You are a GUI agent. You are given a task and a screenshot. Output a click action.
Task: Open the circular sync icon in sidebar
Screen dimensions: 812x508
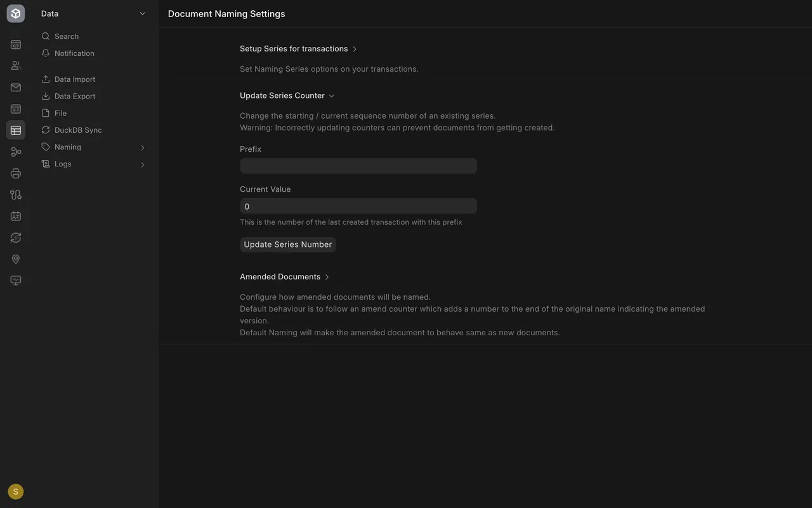tap(16, 237)
